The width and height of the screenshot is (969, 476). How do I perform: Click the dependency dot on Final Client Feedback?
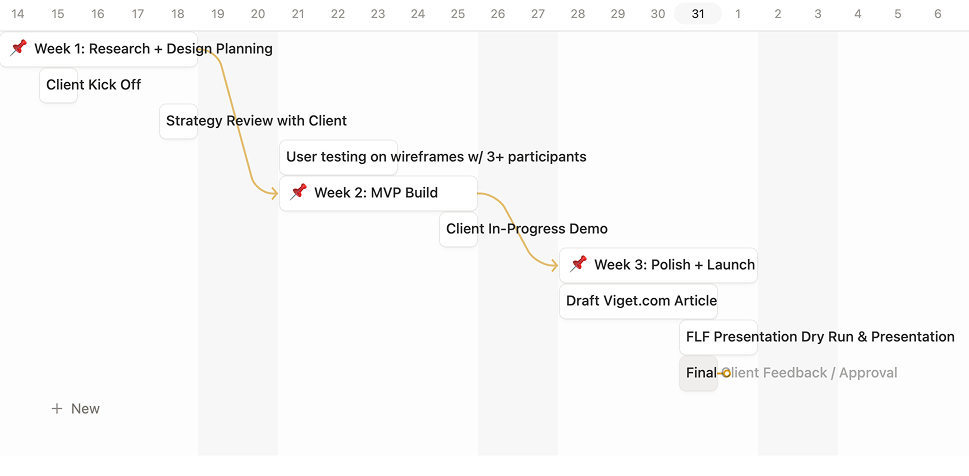726,373
